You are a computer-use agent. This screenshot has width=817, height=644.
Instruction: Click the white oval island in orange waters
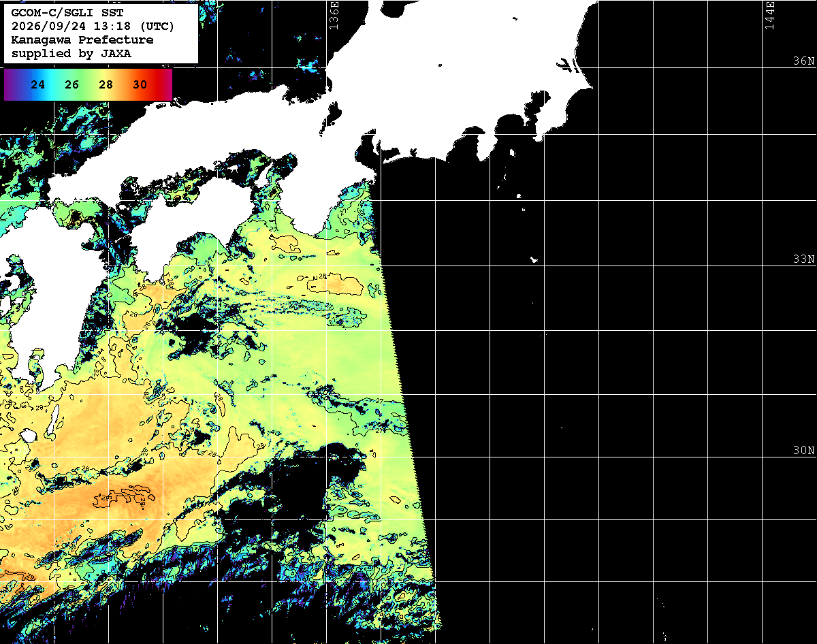[x=29, y=435]
